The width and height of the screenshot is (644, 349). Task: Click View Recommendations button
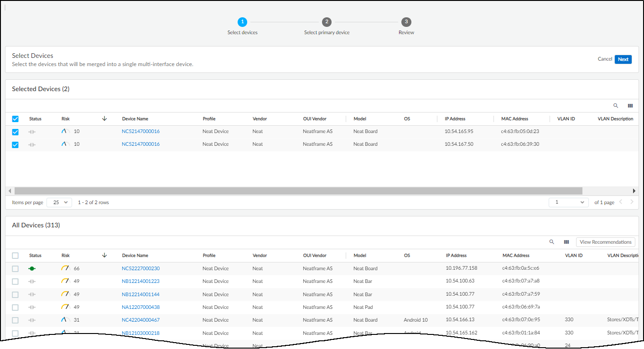pyautogui.click(x=605, y=242)
